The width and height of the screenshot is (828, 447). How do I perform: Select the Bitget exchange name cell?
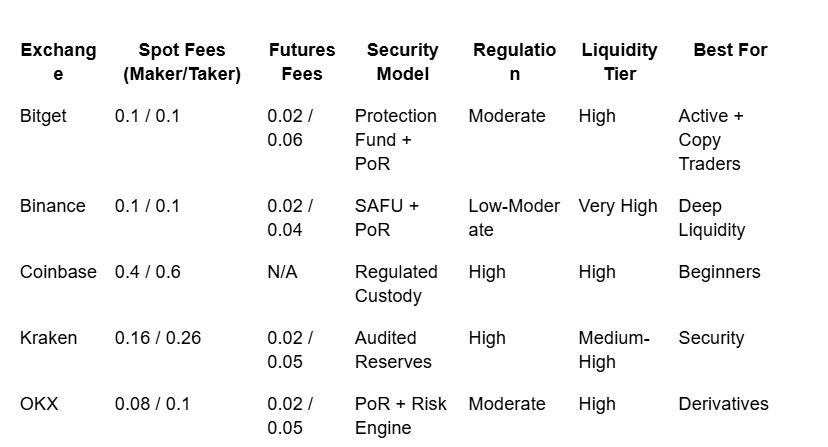[43, 116]
